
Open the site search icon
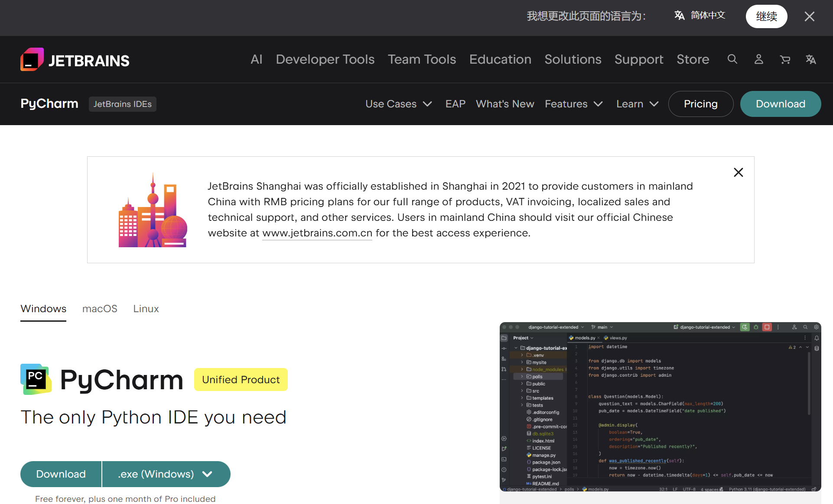click(x=732, y=59)
